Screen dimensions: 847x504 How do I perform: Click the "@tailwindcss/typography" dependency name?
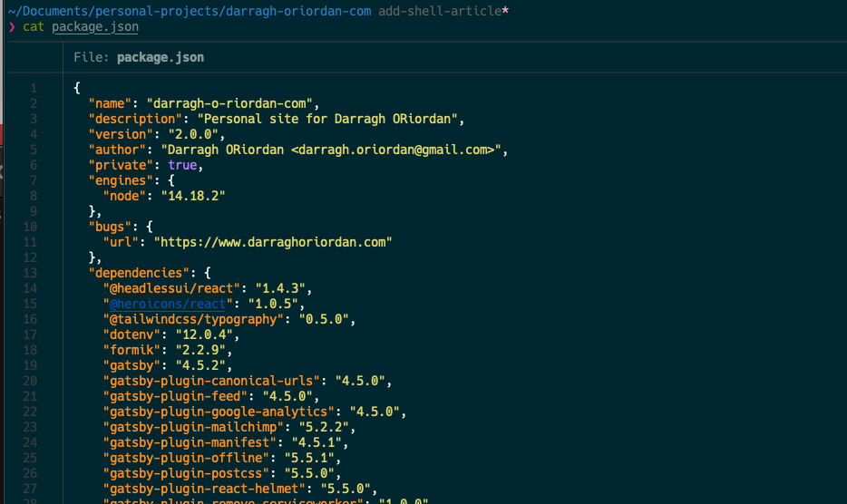pyautogui.click(x=193, y=319)
